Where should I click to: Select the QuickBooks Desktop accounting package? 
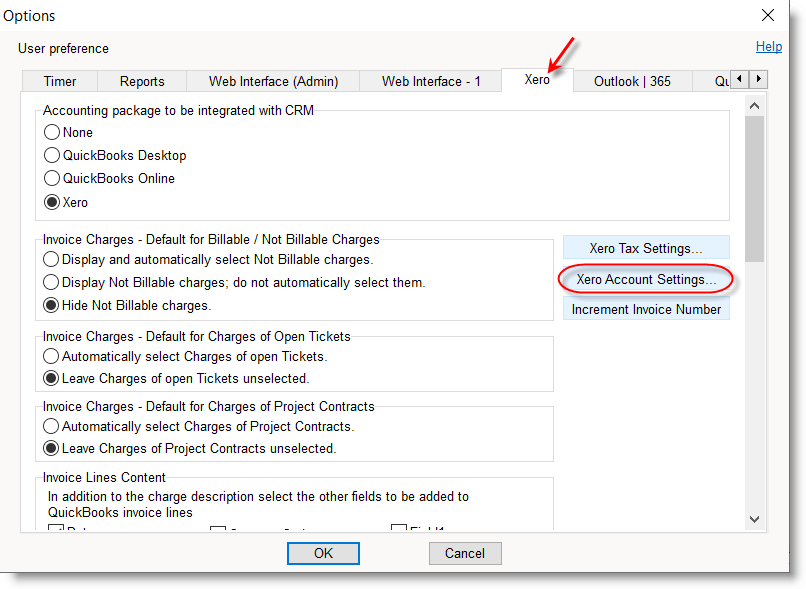coord(51,156)
